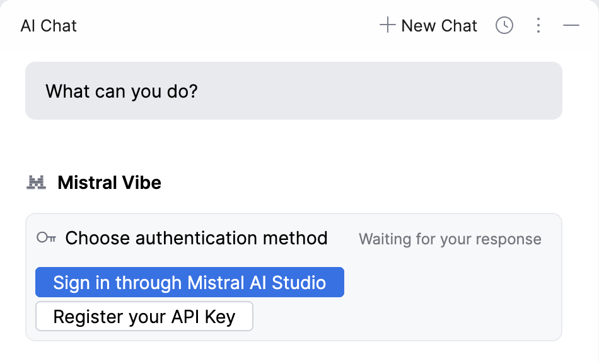Viewport: 599px width, 364px height.
Task: Click Register your API Key button
Action: 144,316
